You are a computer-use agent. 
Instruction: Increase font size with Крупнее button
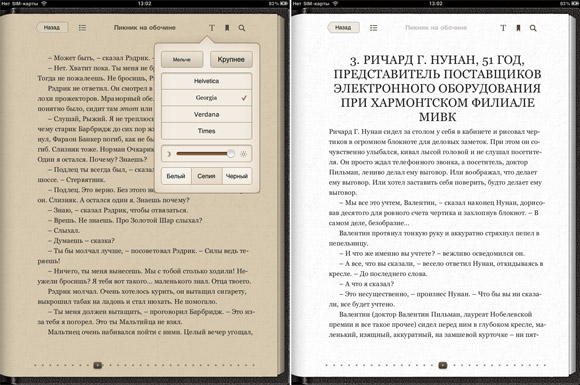[x=231, y=60]
